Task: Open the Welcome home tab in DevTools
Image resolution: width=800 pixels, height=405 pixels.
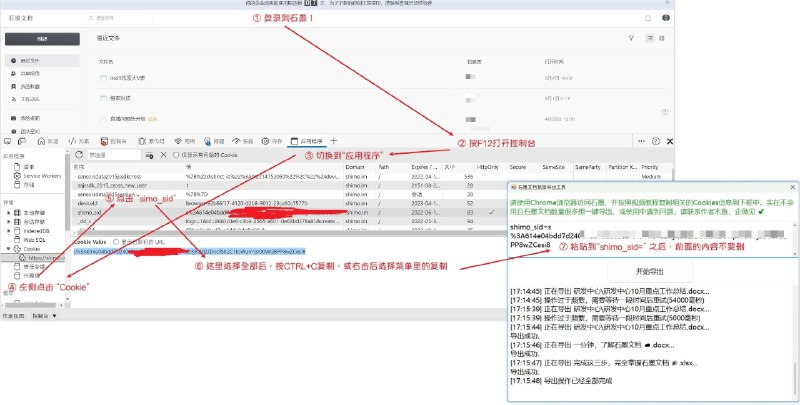Action: point(48,141)
